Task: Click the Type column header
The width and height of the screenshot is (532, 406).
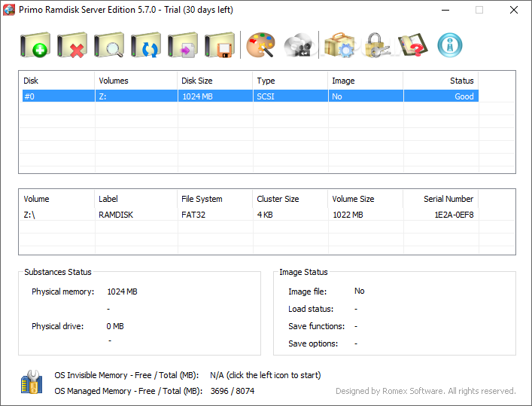Action: pyautogui.click(x=290, y=81)
